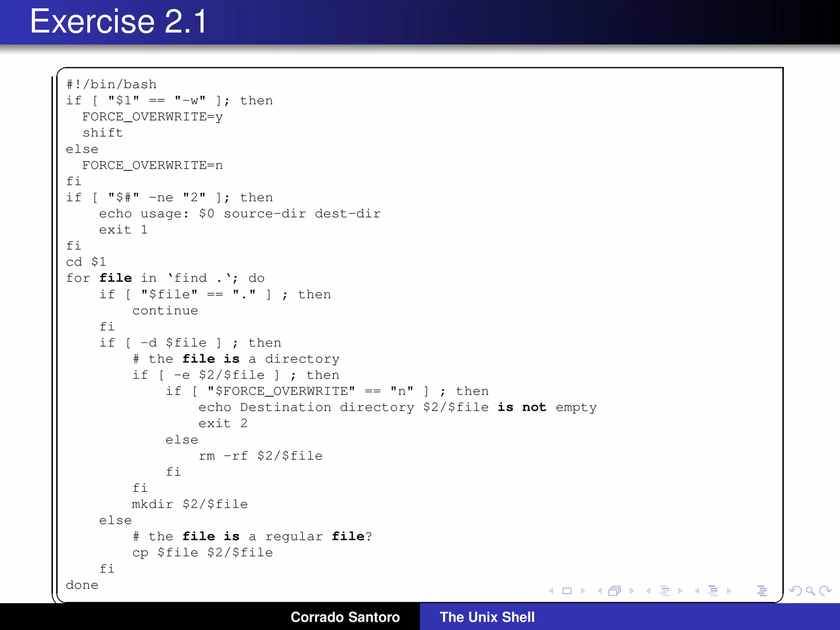Click the next slide arrow icon
The width and height of the screenshot is (840, 630).
tap(583, 591)
